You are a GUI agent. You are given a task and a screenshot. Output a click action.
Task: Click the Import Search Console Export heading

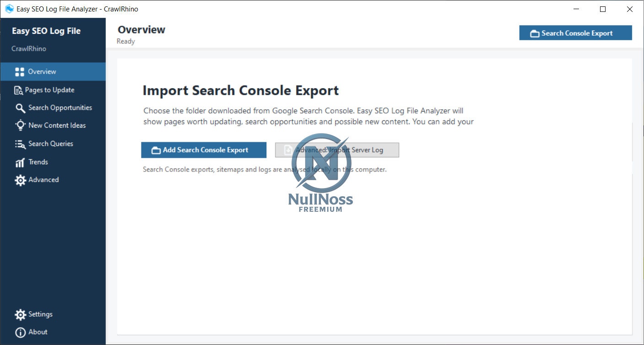241,91
